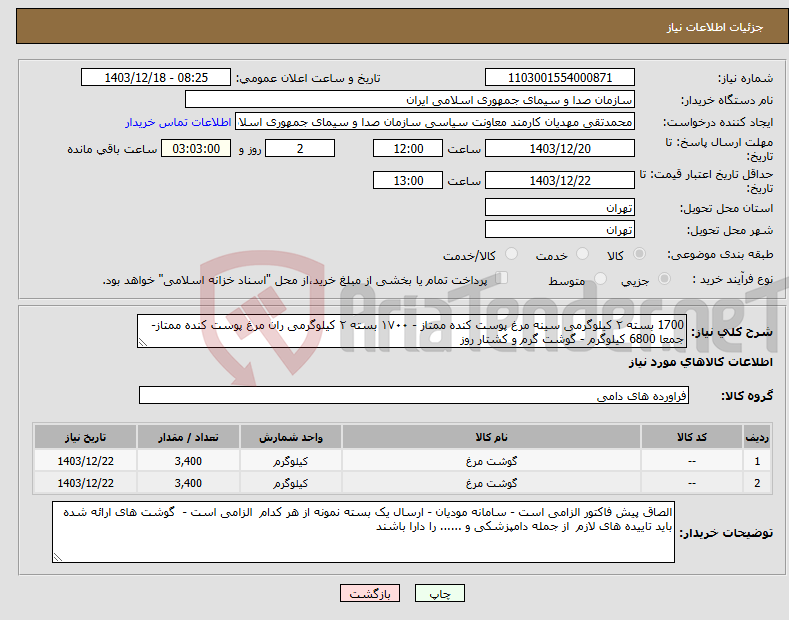789x620 pixels.
Task: Select the جزیی purchase type radio
Action: click(x=664, y=278)
